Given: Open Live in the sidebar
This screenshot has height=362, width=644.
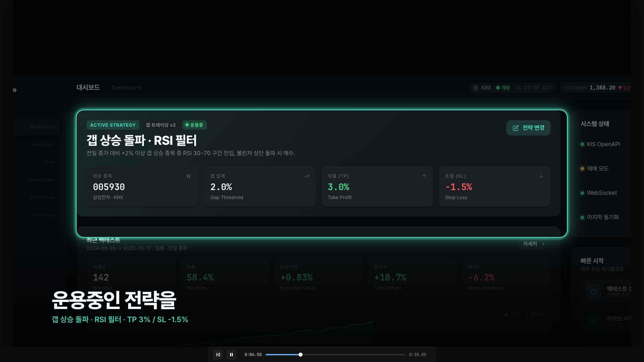Looking at the screenshot, I should [49, 162].
